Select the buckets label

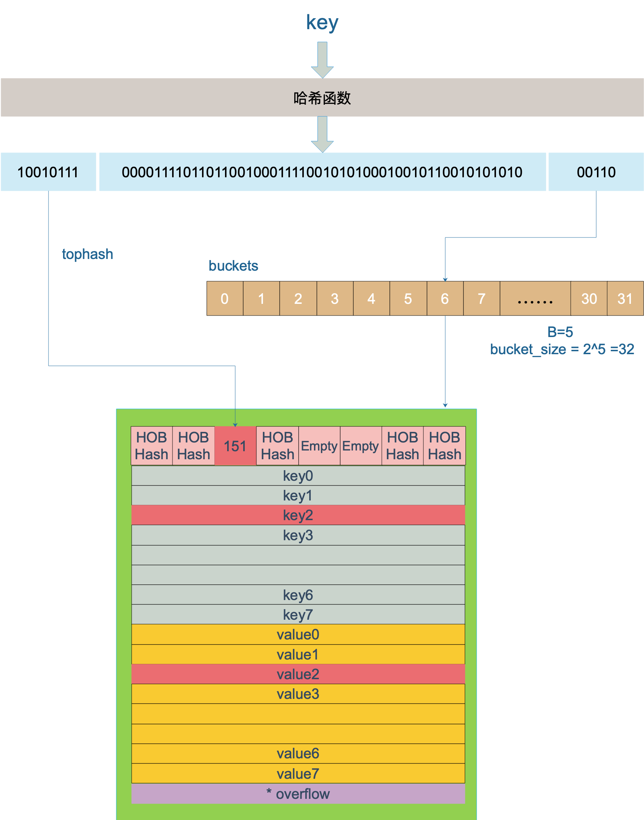(x=233, y=265)
